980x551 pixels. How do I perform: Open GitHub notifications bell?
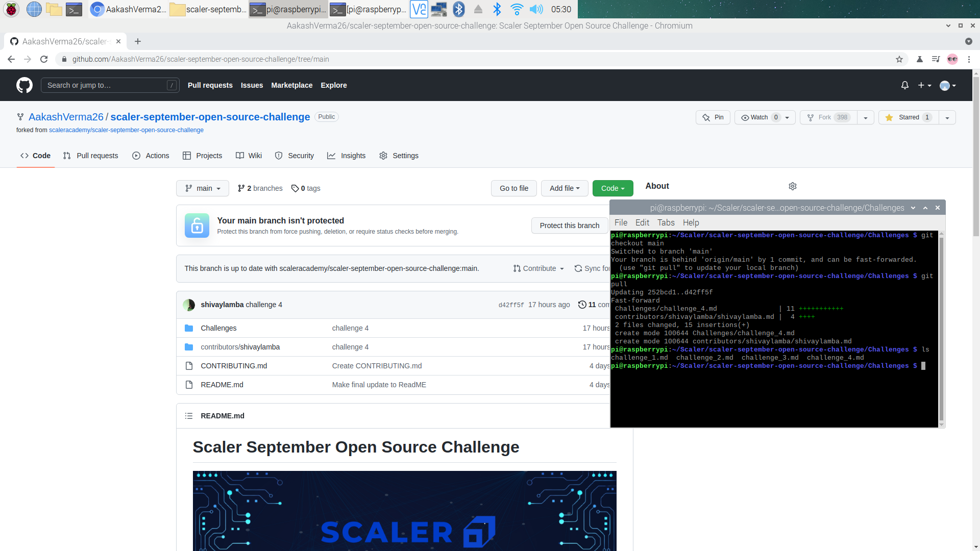pos(905,85)
